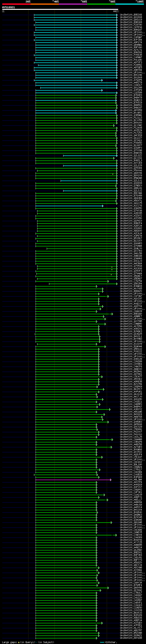This screenshot has height=644, width=146.
Task: Select the UniRef100_Q41075 label
Action: (131, 203)
